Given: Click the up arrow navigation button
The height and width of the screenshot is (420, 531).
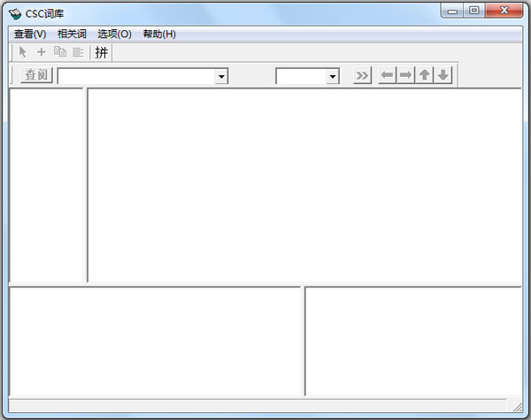Looking at the screenshot, I should (x=424, y=75).
